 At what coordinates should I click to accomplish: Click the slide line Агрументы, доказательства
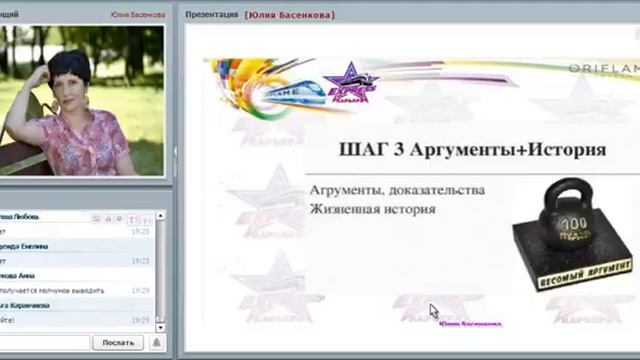coord(397,190)
